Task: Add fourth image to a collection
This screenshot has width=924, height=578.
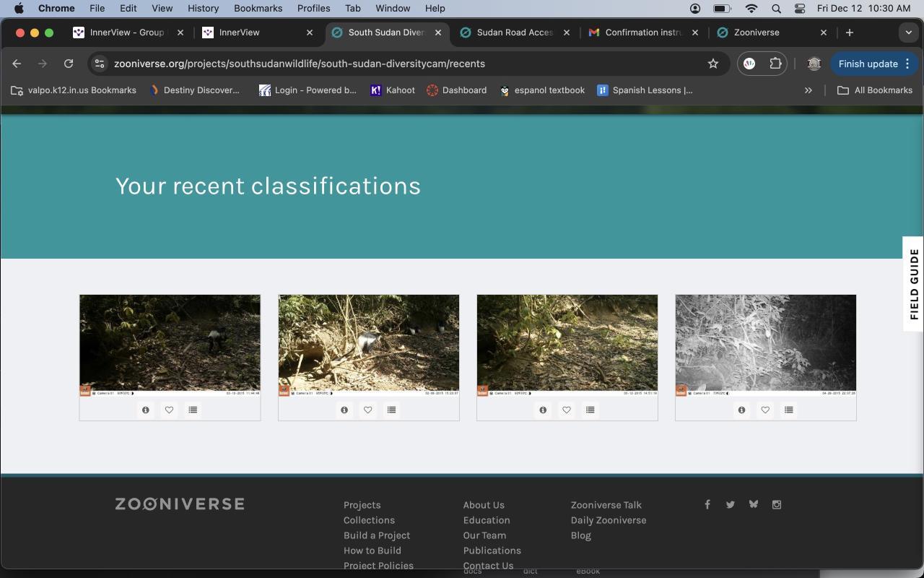Action: (x=788, y=410)
